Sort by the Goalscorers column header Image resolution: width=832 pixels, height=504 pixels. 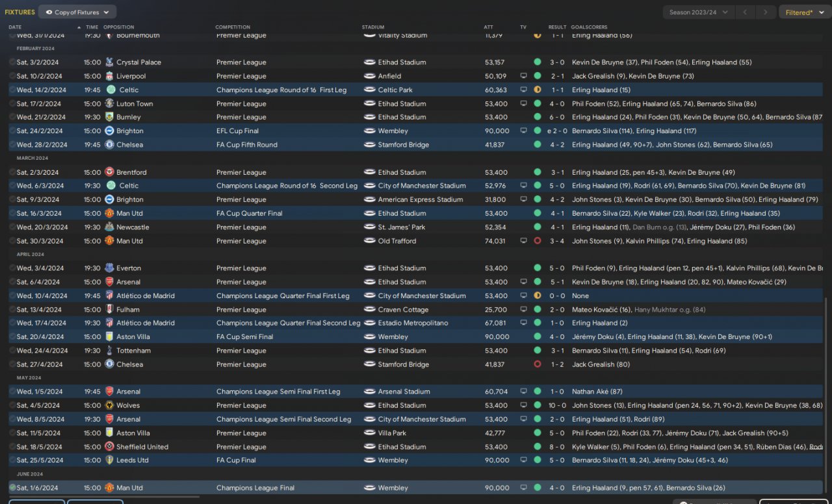[588, 27]
